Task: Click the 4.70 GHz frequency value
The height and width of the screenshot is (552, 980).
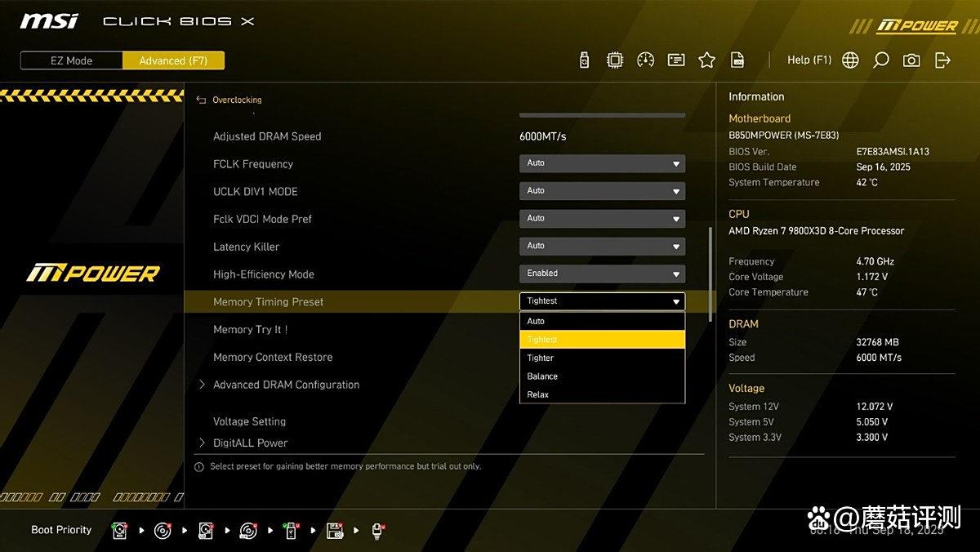Action: pos(875,261)
